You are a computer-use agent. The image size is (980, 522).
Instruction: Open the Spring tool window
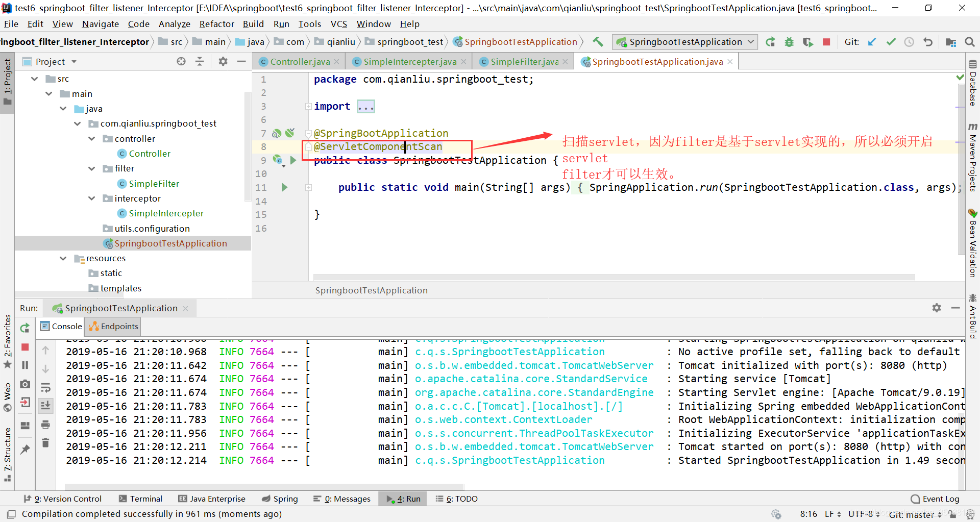pyautogui.click(x=280, y=499)
